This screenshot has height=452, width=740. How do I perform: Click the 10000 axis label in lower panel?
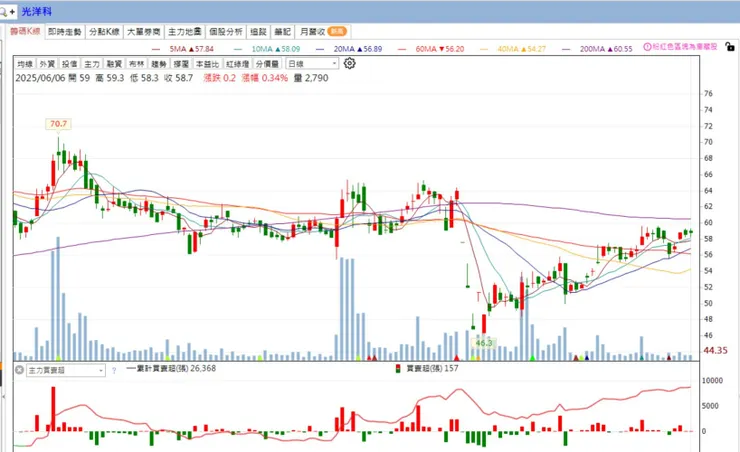click(713, 381)
